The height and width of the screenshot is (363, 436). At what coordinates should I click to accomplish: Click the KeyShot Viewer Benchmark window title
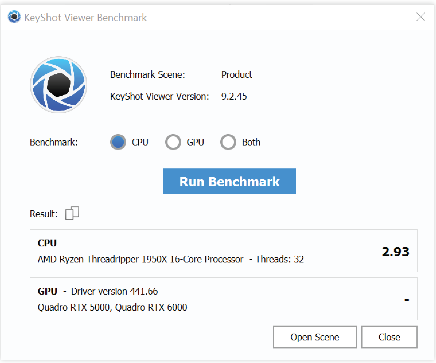click(x=85, y=17)
